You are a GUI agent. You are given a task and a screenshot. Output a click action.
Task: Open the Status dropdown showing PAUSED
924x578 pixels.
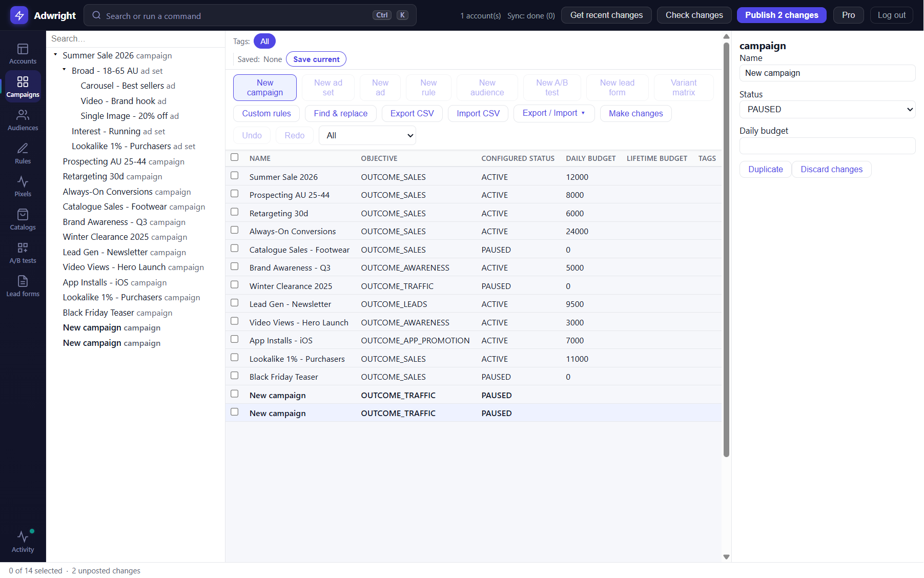827,109
